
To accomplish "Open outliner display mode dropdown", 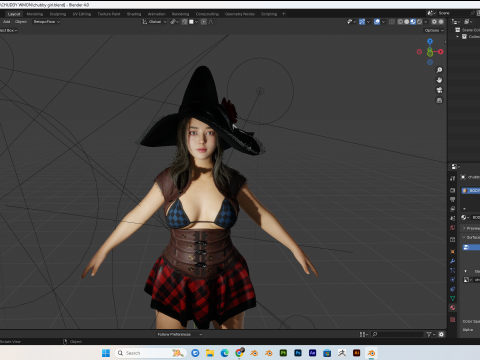I will pos(468,22).
